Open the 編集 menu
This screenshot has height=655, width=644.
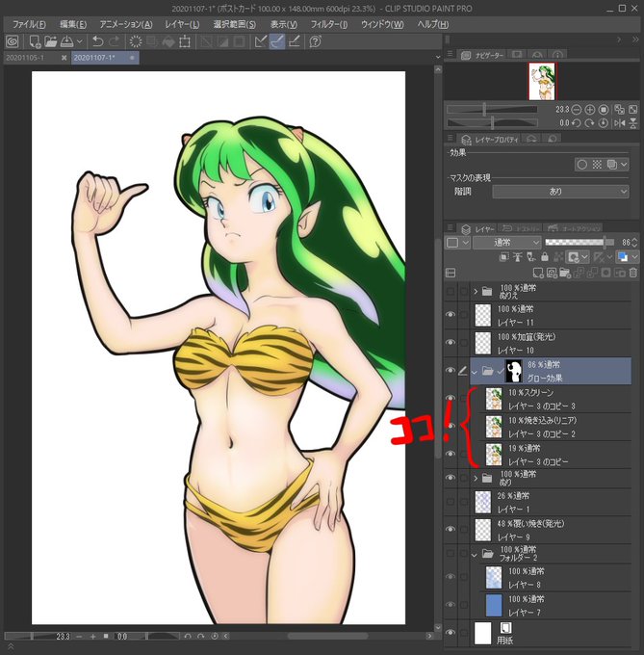(x=73, y=24)
